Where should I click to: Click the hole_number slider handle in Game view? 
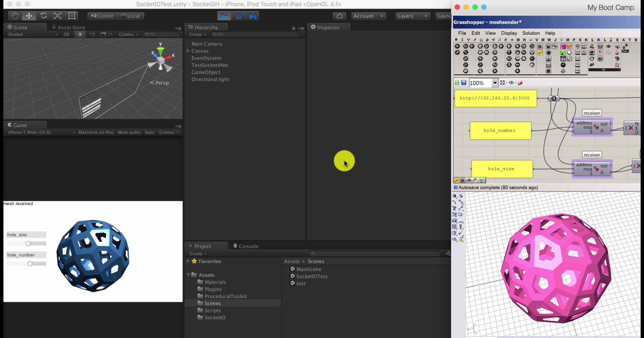tap(30, 263)
